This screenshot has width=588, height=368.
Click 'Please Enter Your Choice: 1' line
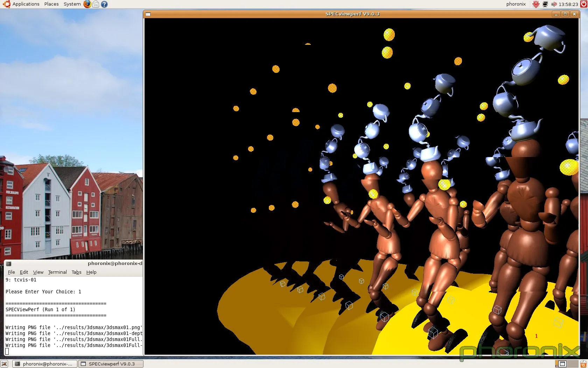click(x=43, y=292)
